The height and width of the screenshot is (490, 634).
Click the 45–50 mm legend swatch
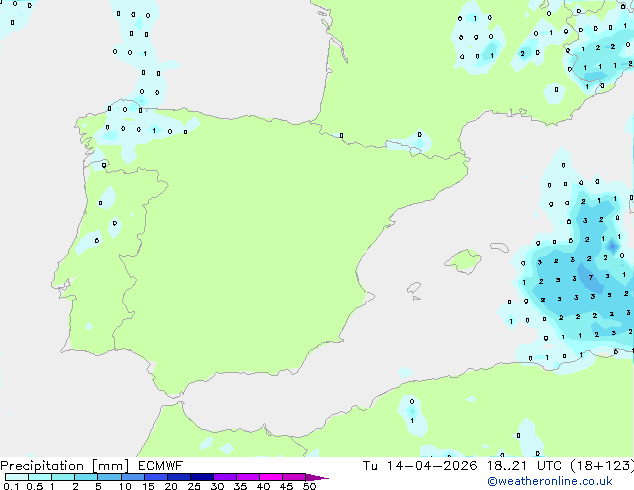[x=294, y=477]
